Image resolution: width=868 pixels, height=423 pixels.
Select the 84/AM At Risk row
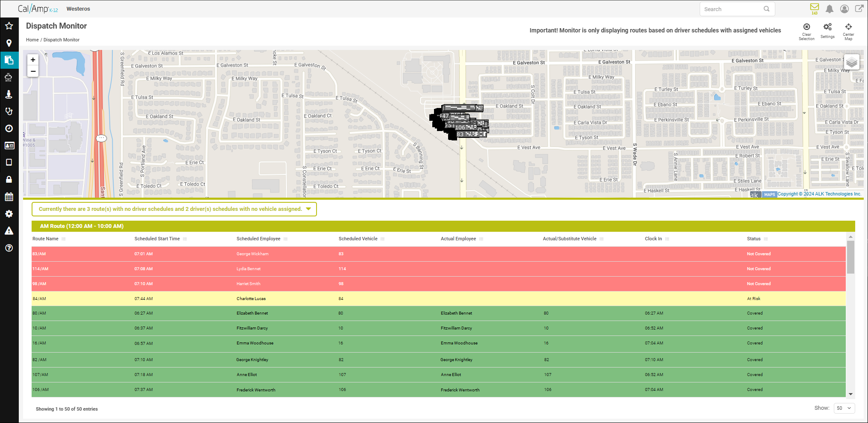tap(439, 299)
